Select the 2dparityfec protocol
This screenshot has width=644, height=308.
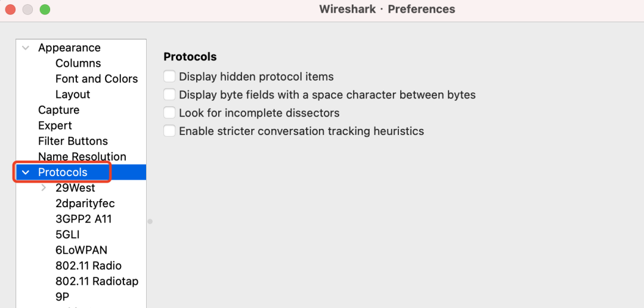[85, 204]
